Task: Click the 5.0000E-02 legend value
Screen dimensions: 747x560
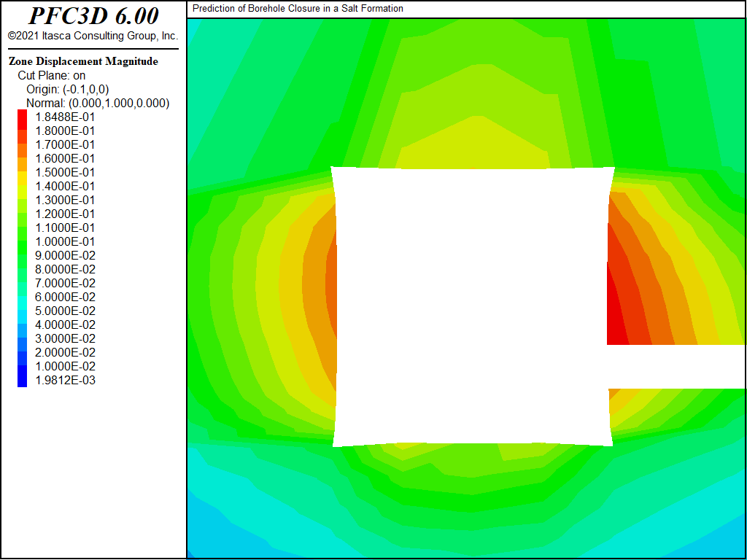Action: coord(65,311)
